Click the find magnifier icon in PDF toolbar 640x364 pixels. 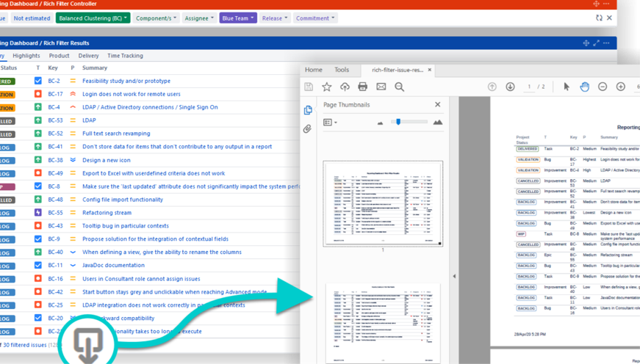[x=399, y=87]
